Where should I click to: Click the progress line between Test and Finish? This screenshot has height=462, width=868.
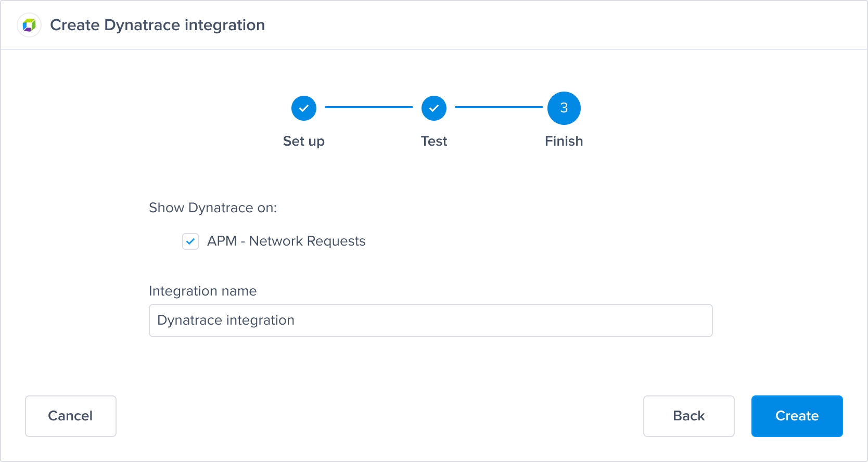(499, 107)
